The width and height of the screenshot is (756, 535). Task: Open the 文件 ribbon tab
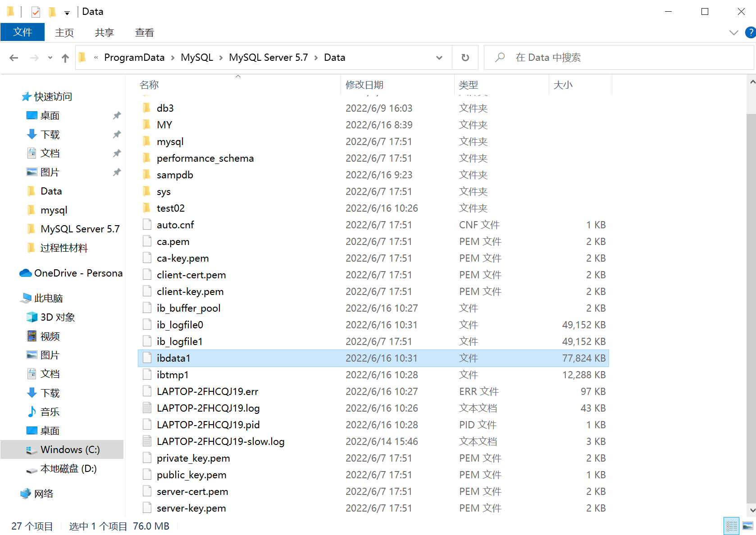pos(23,32)
